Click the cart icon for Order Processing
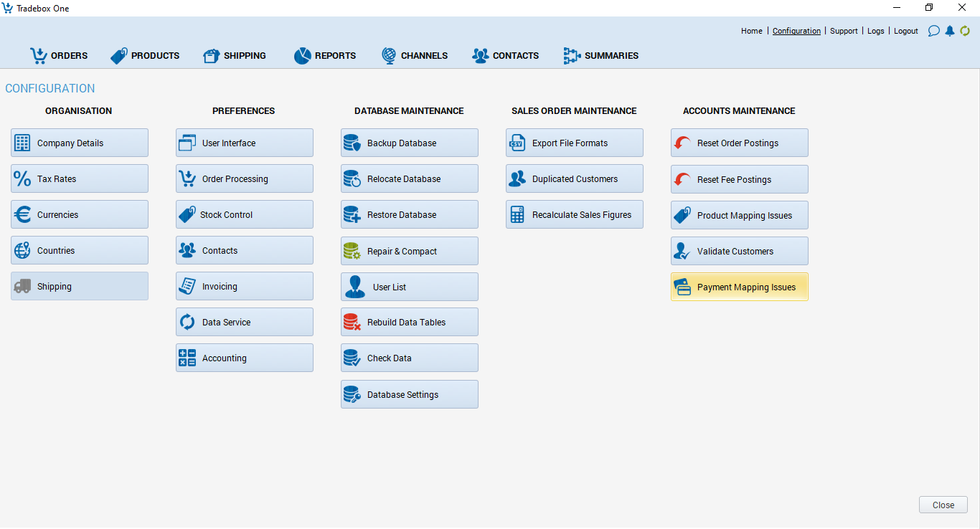The height and width of the screenshot is (529, 980). coord(187,178)
